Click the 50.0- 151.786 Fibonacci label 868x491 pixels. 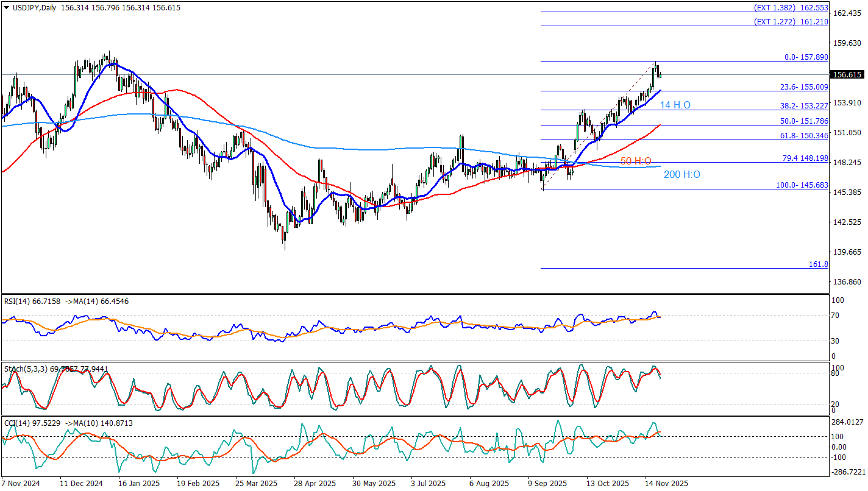coord(802,121)
